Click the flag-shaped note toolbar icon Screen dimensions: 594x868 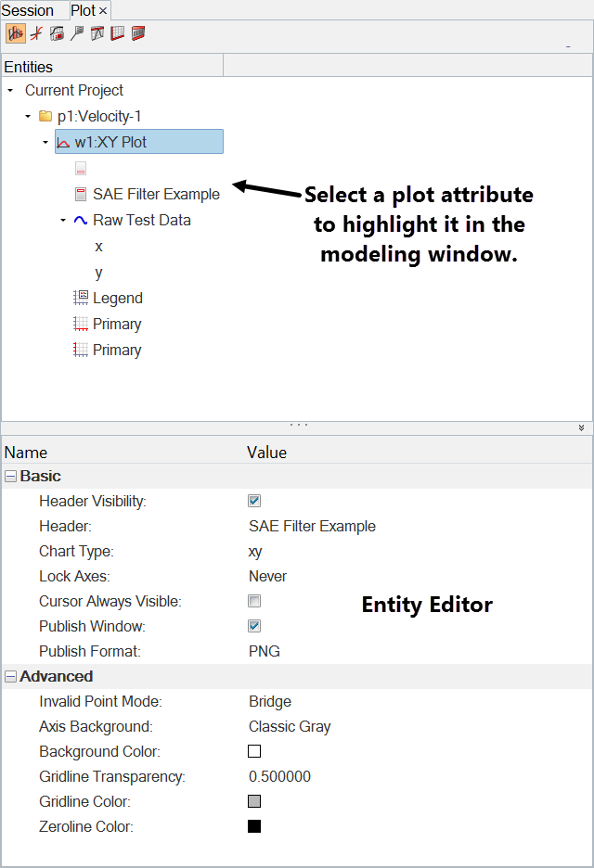(x=77, y=33)
